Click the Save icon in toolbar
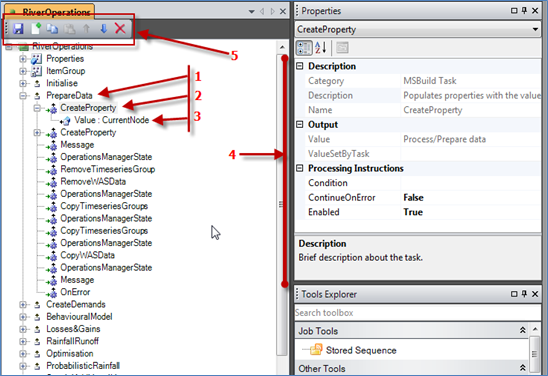The width and height of the screenshot is (548, 376). [x=18, y=29]
